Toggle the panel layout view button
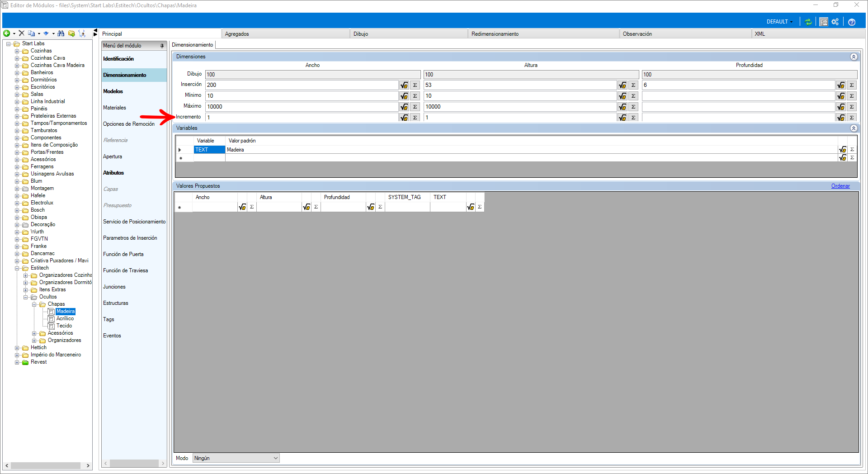This screenshot has width=868, height=474. 823,22
